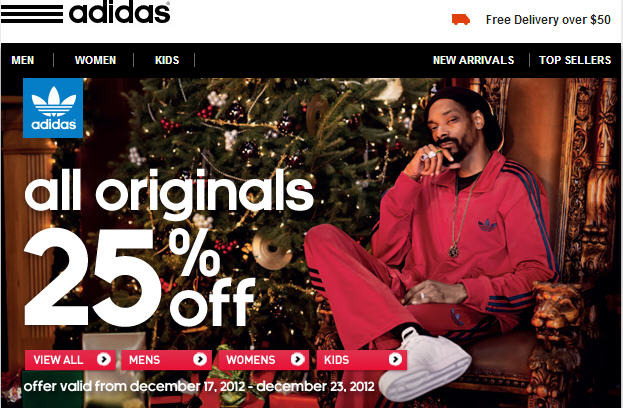The height and width of the screenshot is (408, 623).
Task: Click the arrow icon on Mens button
Action: click(x=200, y=360)
